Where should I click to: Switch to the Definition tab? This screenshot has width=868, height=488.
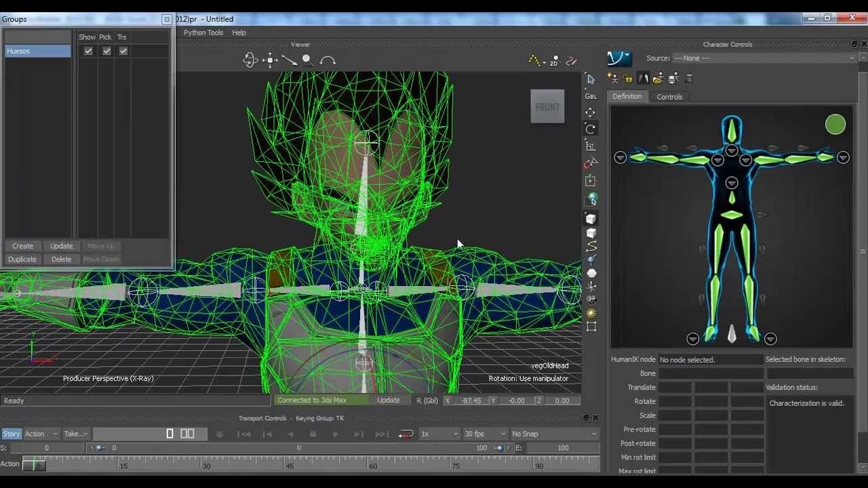click(627, 96)
